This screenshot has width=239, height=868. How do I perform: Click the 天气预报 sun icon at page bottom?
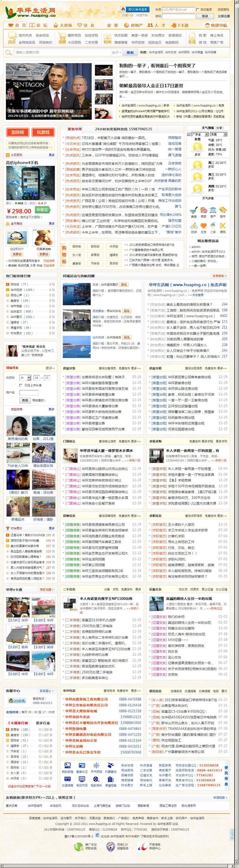pyautogui.click(x=96, y=765)
